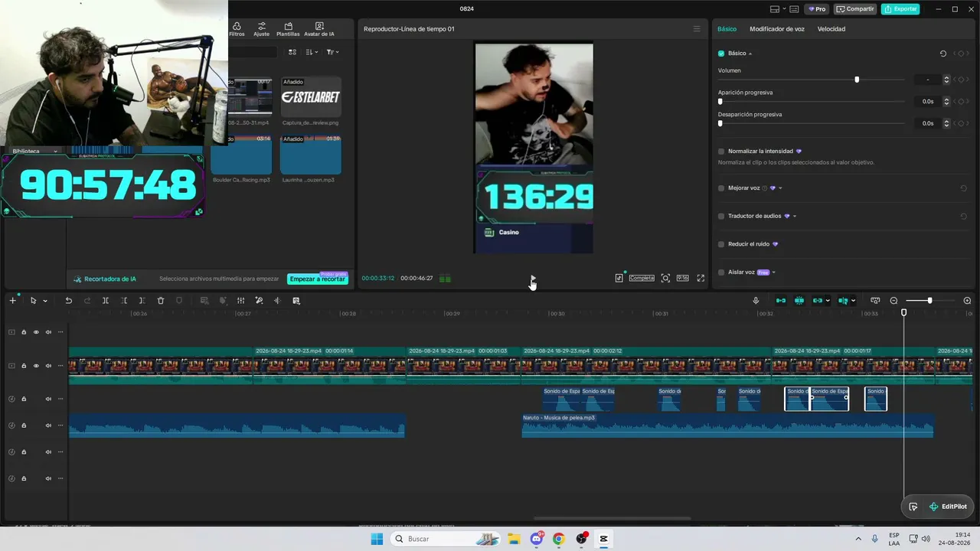Image resolution: width=980 pixels, height=551 pixels.
Task: Expand the selection tool dropdown arrow
Action: point(45,301)
